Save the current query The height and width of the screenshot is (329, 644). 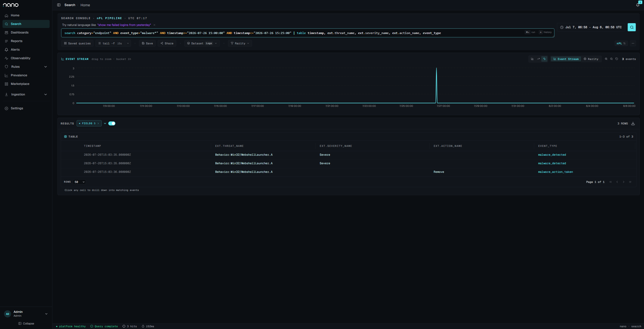click(x=147, y=43)
